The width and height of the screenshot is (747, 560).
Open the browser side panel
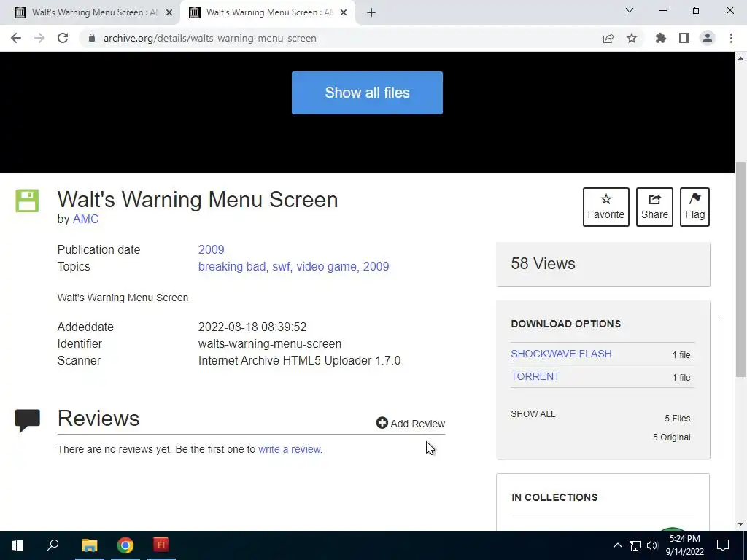click(684, 38)
